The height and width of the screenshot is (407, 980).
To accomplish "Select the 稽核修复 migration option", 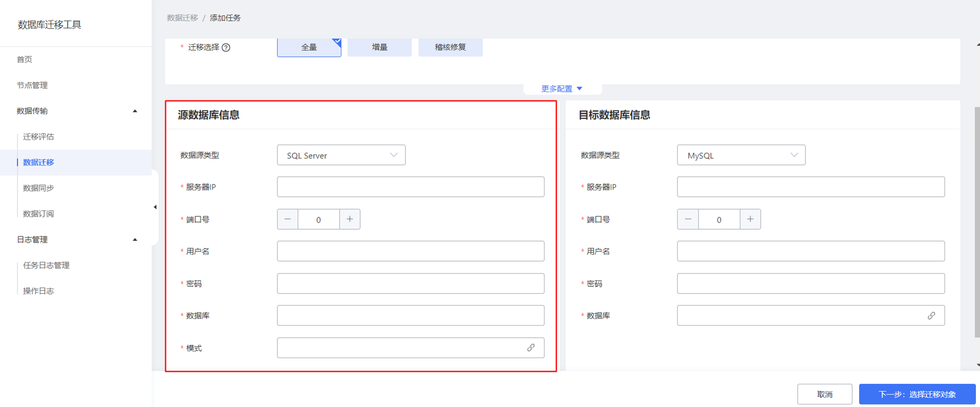I will 450,47.
